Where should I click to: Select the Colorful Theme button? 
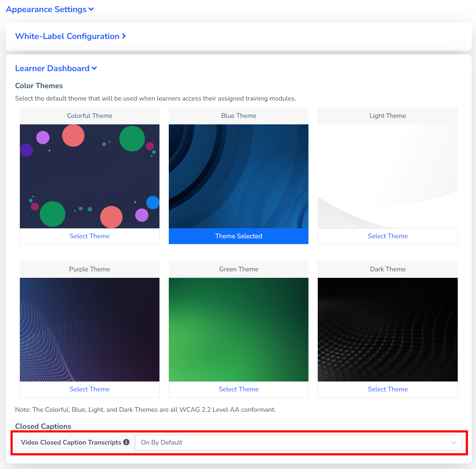coord(90,236)
